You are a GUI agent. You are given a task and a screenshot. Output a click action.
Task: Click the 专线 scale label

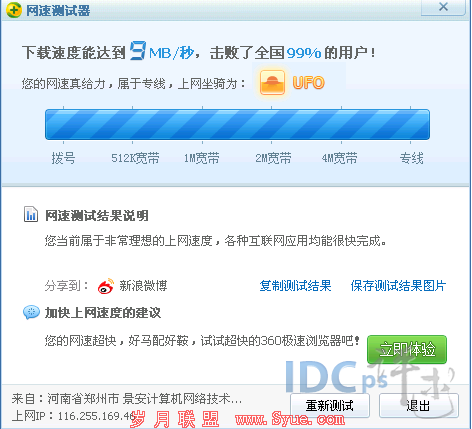[x=412, y=158]
